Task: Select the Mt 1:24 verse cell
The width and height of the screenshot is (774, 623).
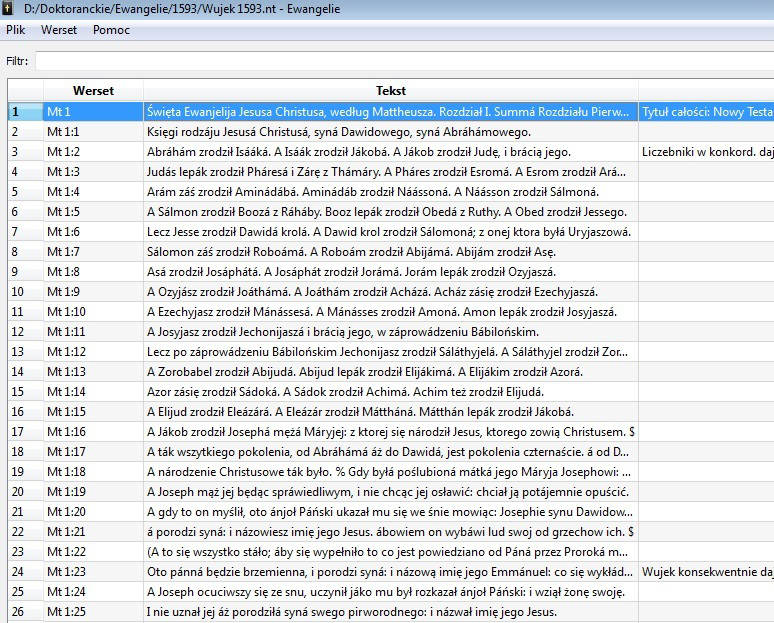Action: click(x=93, y=591)
